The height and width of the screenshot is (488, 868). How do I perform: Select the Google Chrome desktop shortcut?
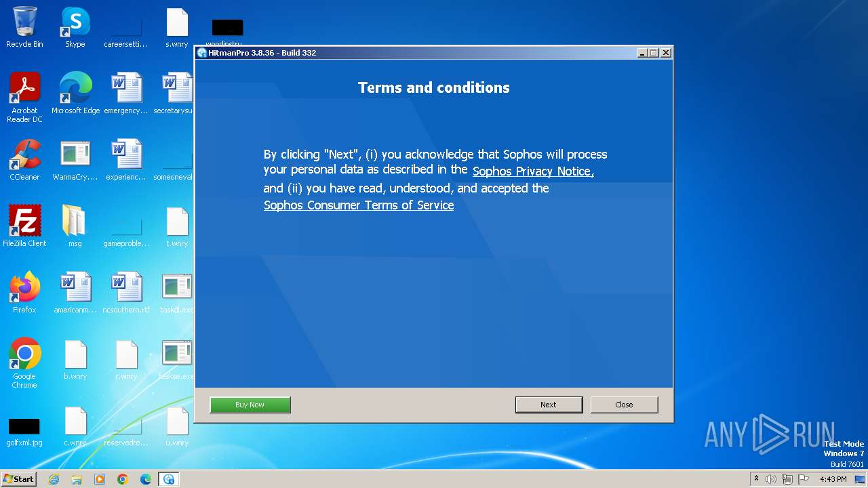click(24, 363)
